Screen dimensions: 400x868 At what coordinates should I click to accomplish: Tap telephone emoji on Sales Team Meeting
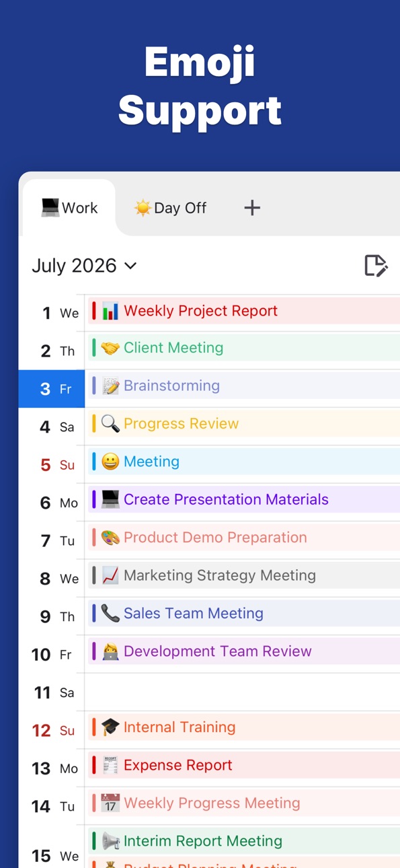tap(110, 613)
